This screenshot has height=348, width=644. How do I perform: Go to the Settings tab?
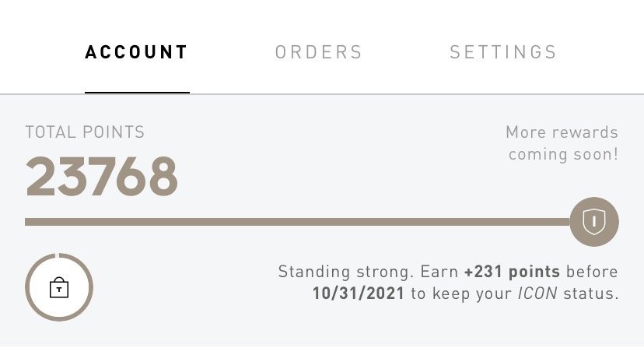tap(503, 53)
